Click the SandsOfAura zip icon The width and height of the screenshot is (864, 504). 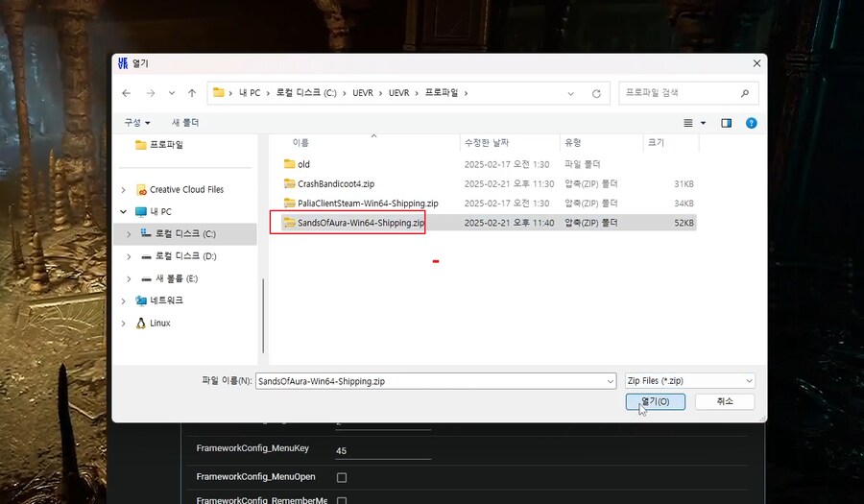point(289,222)
